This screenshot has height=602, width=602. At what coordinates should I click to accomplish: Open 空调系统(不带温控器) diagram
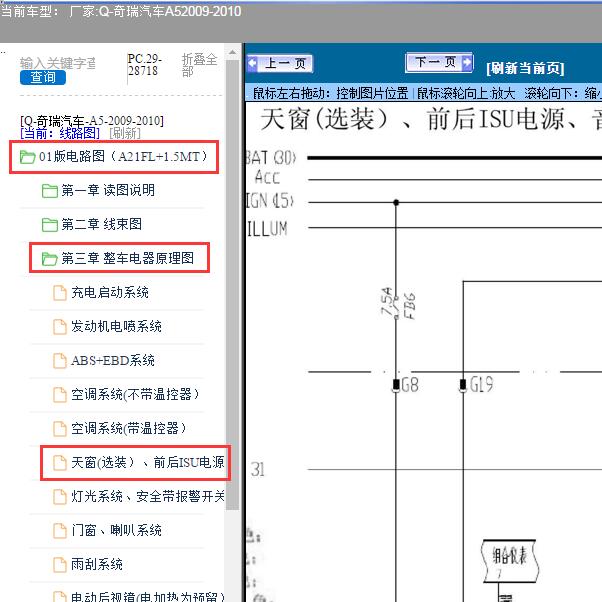point(135,394)
